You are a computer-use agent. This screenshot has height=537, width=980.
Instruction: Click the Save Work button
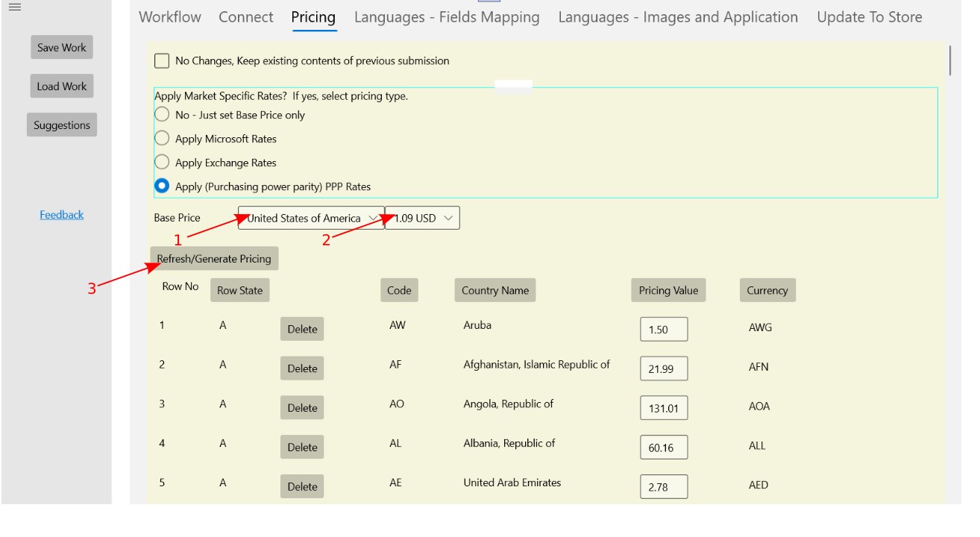tap(62, 48)
